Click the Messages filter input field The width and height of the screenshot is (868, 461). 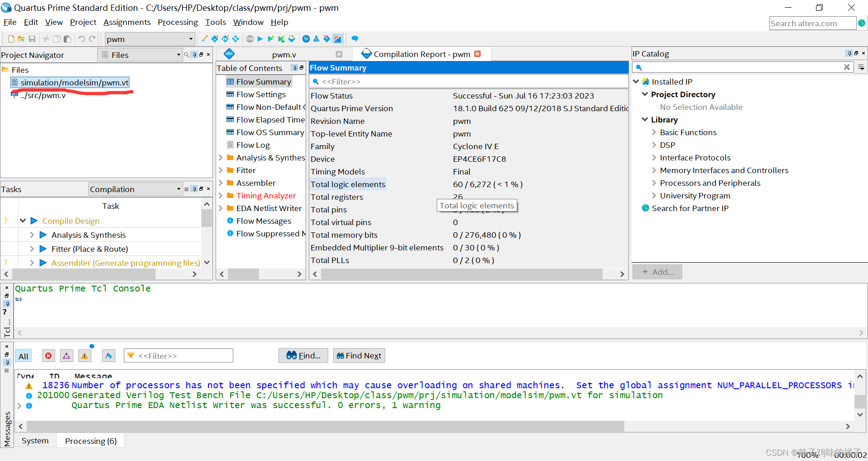pyautogui.click(x=179, y=356)
